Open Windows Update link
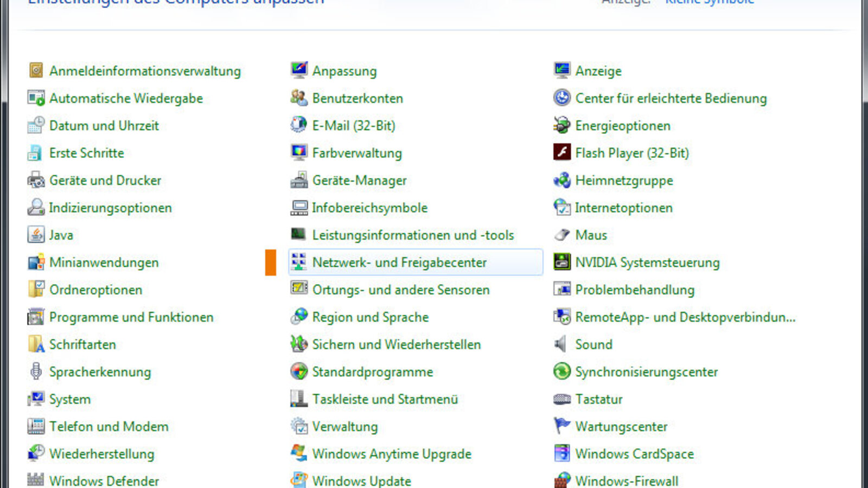 362,481
